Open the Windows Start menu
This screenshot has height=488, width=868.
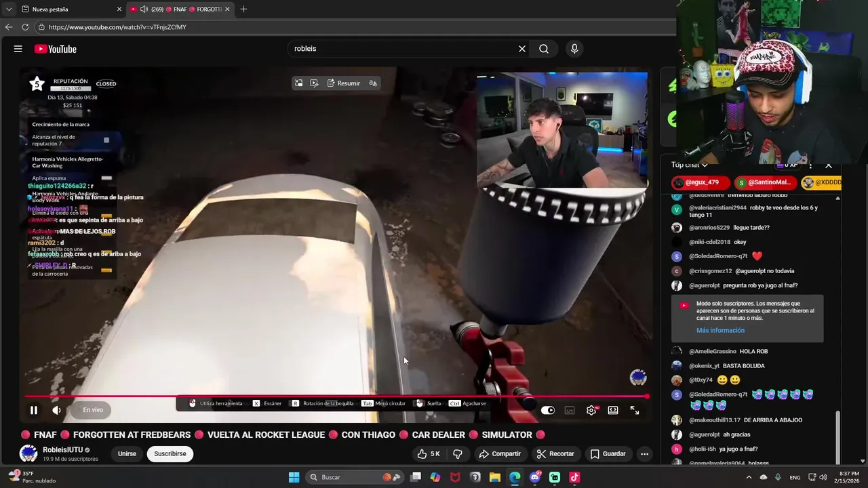pos(294,477)
